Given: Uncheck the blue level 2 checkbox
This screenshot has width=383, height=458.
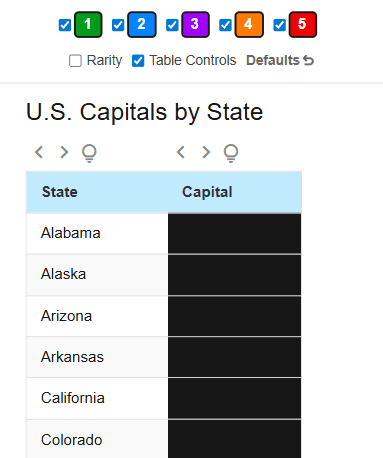Looking at the screenshot, I should 118,25.
